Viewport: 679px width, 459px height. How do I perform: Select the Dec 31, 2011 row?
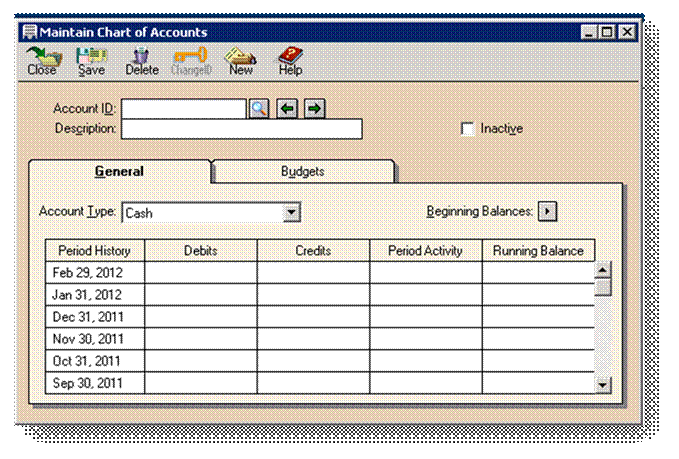[320, 317]
